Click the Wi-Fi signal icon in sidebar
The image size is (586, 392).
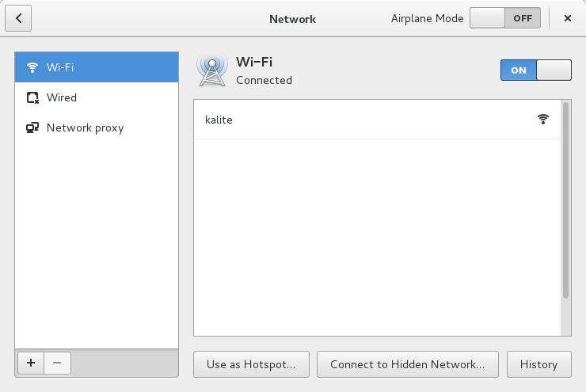coord(32,67)
